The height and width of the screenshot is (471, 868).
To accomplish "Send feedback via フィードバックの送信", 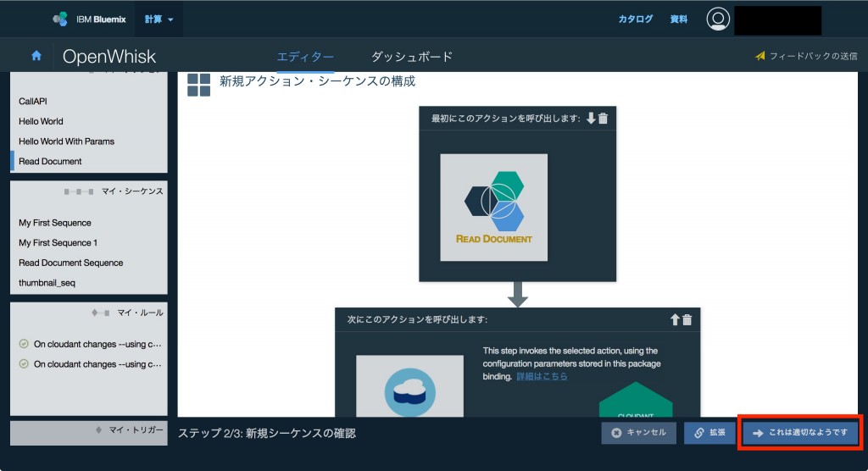I will 807,56.
